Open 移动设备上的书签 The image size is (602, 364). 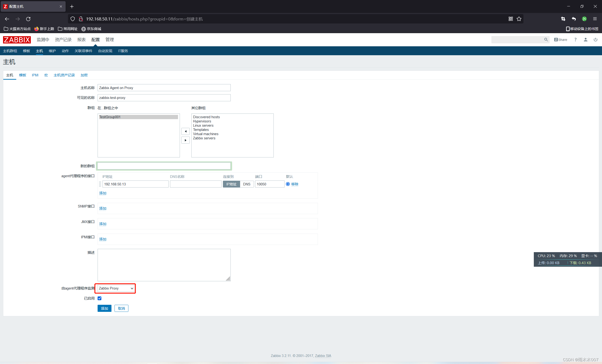(582, 29)
